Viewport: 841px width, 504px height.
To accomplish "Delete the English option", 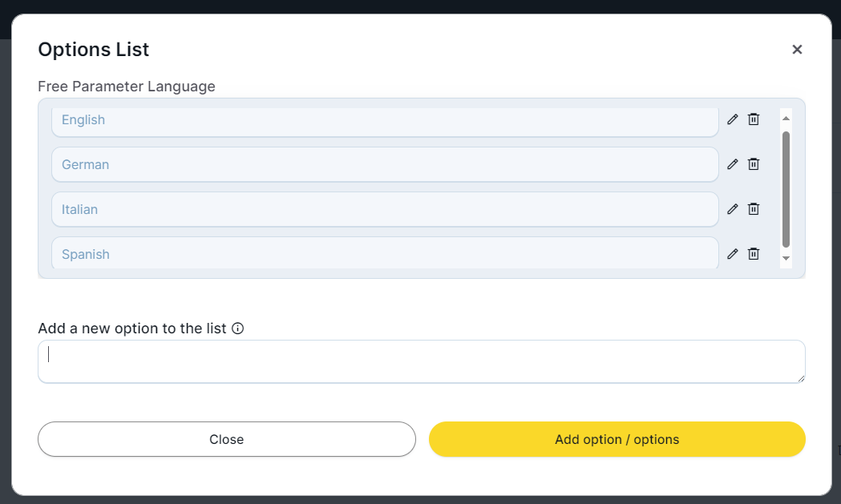I will coord(754,119).
